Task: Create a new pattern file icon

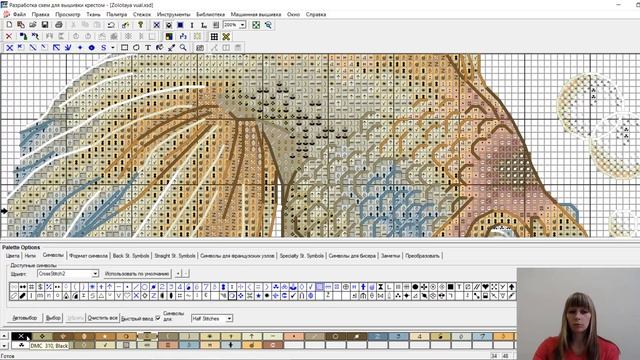Action: pyautogui.click(x=9, y=25)
